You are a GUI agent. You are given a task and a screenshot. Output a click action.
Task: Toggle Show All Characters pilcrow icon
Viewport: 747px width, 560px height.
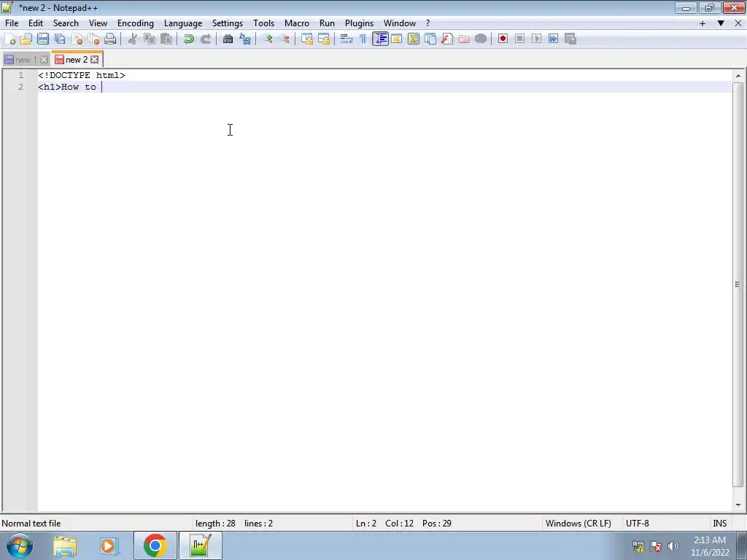tap(363, 39)
